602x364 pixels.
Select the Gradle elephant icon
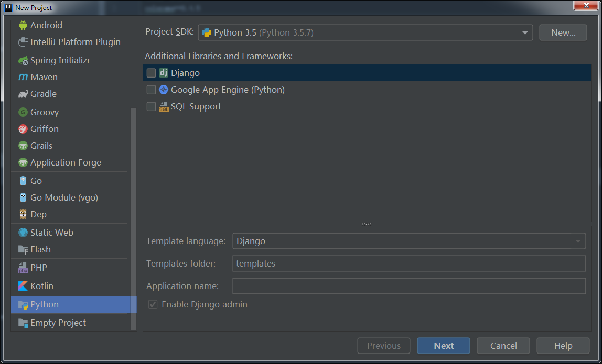coord(23,94)
